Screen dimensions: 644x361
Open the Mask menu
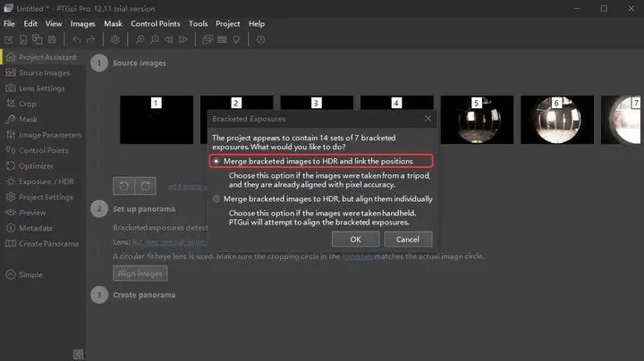[x=113, y=24]
